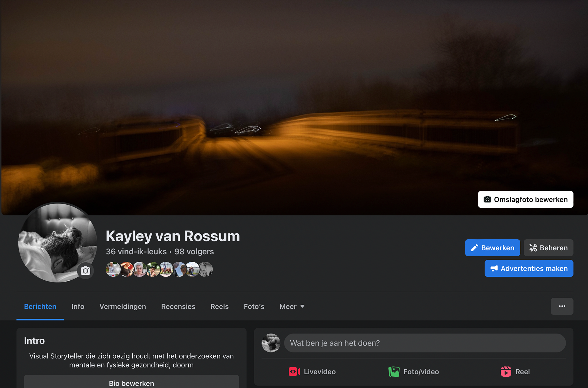Image resolution: width=588 pixels, height=388 pixels.
Task: Click the first follower avatar thumbnail
Action: coord(112,269)
